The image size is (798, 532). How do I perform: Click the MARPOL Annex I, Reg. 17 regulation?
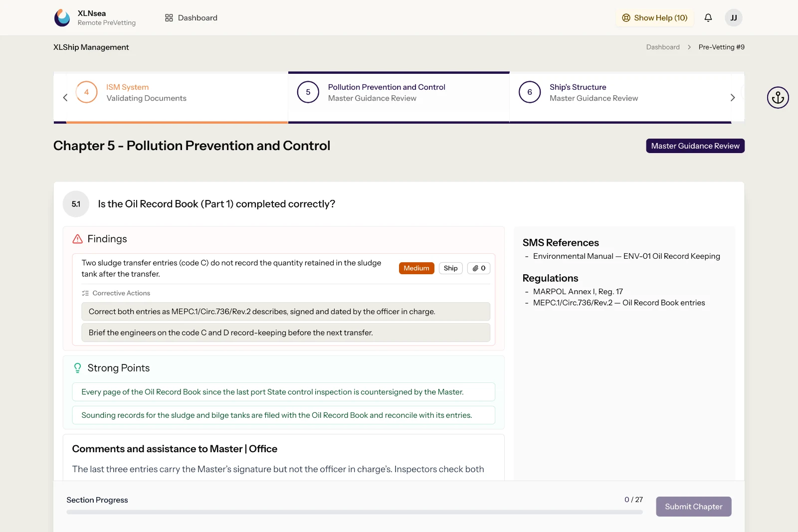click(x=578, y=292)
